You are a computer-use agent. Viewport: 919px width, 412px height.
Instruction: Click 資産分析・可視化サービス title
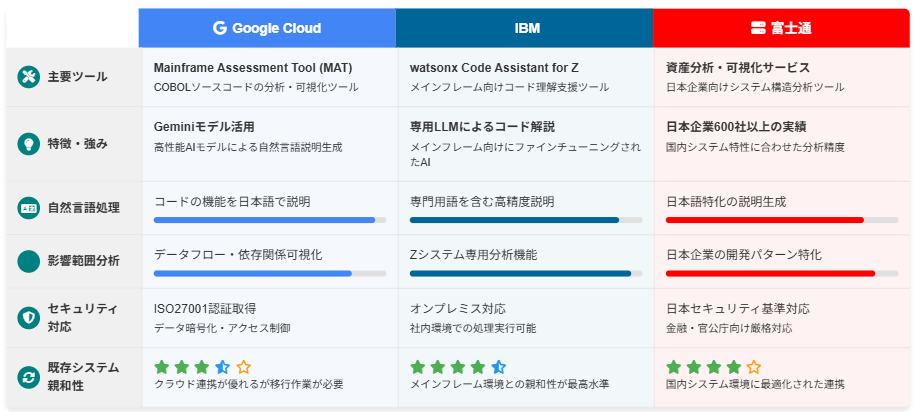[x=738, y=68]
